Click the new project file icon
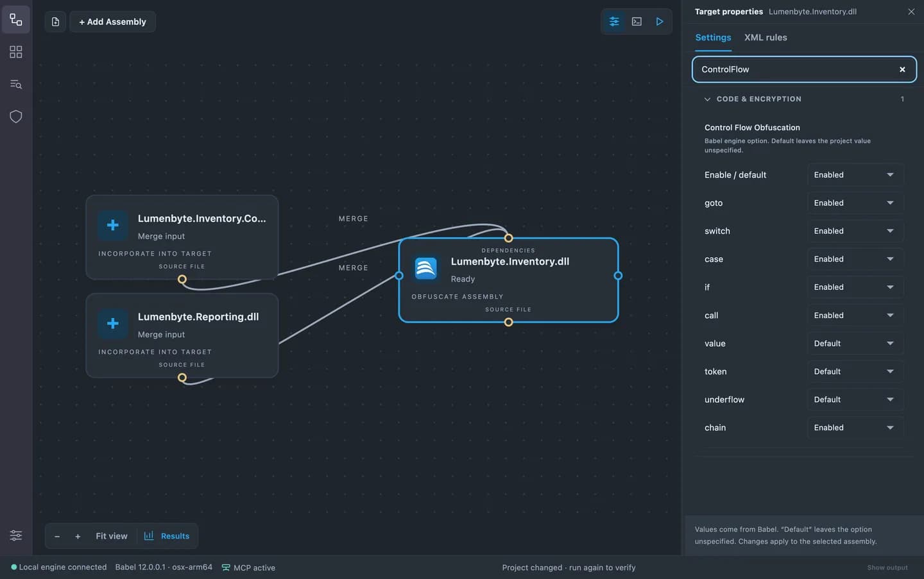The height and width of the screenshot is (579, 924). pyautogui.click(x=55, y=22)
